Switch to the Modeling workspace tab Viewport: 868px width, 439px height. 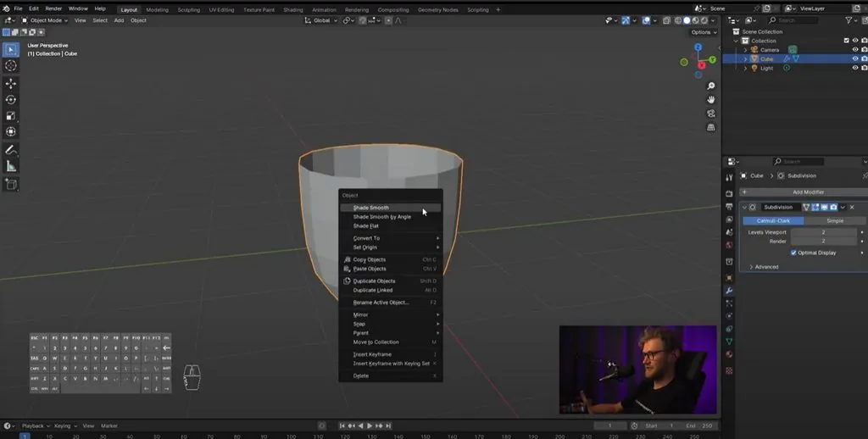[x=157, y=9]
